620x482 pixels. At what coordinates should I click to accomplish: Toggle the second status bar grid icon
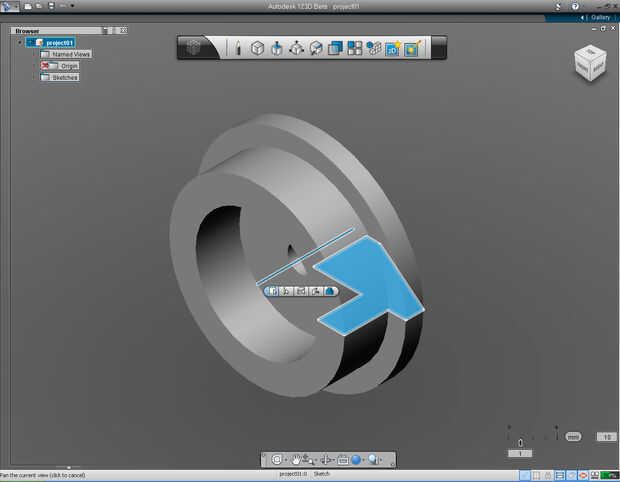[536, 475]
